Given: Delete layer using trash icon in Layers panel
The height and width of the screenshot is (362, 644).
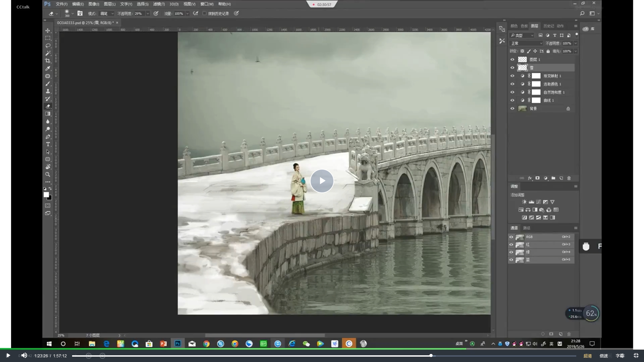Looking at the screenshot, I should [569, 178].
